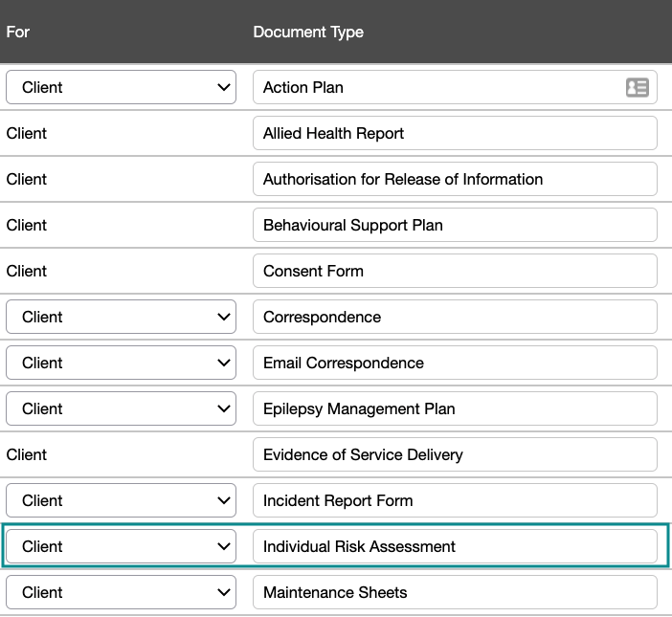The image size is (672, 617).
Task: Open the For dropdown beside Email Correspondence
Action: pyautogui.click(x=121, y=363)
